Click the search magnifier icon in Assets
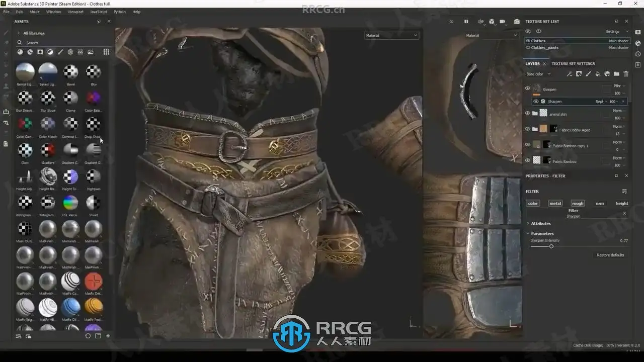644x362 pixels. pos(20,43)
